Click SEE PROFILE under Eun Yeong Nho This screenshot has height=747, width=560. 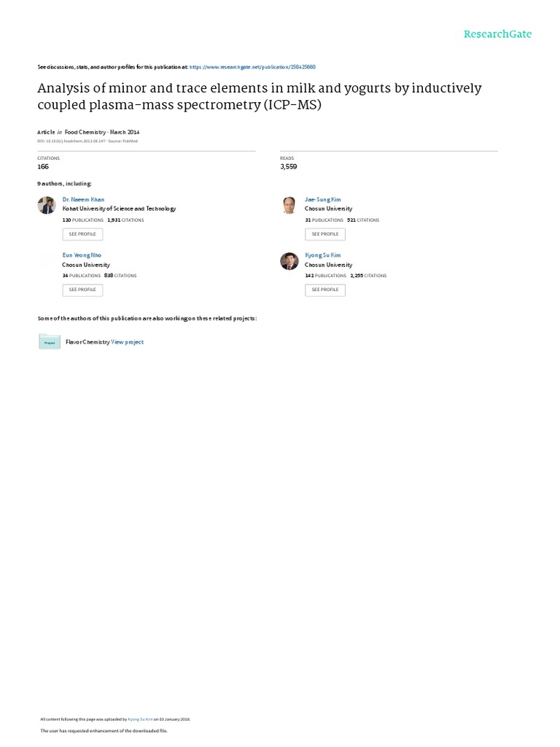tap(82, 290)
